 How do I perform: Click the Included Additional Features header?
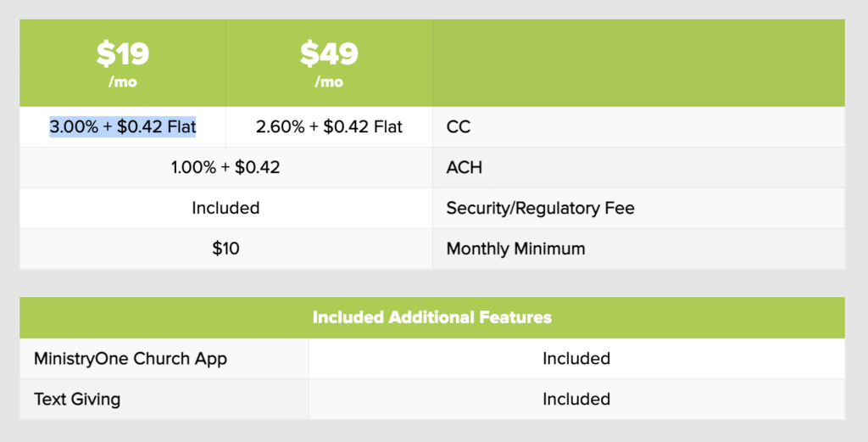[x=432, y=317]
